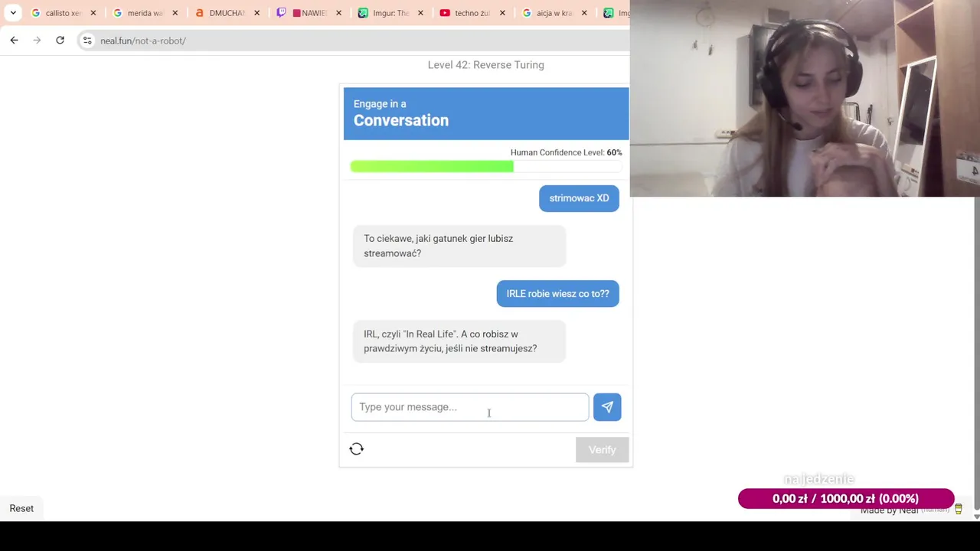Click the "IRL, czyli In Real Life" message
980x551 pixels.
(x=459, y=341)
